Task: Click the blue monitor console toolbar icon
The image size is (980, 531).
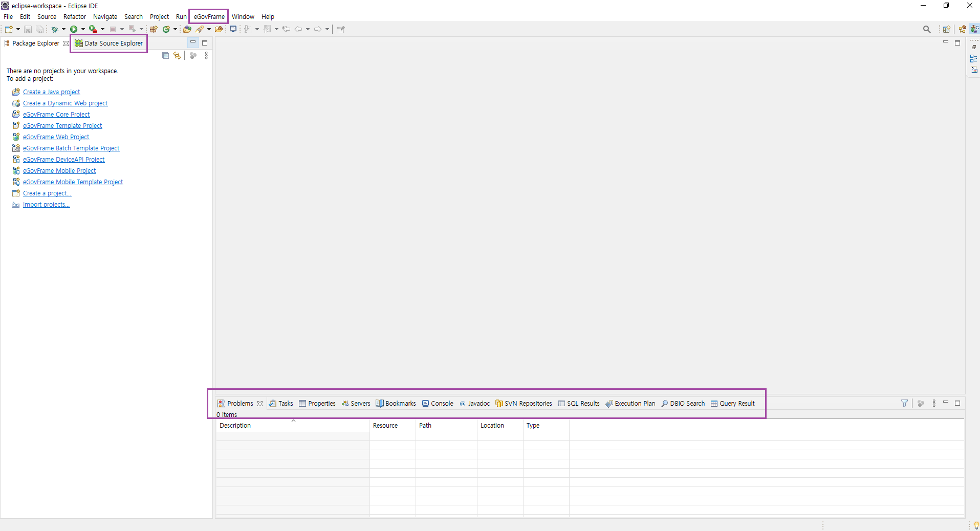Action: (x=233, y=29)
